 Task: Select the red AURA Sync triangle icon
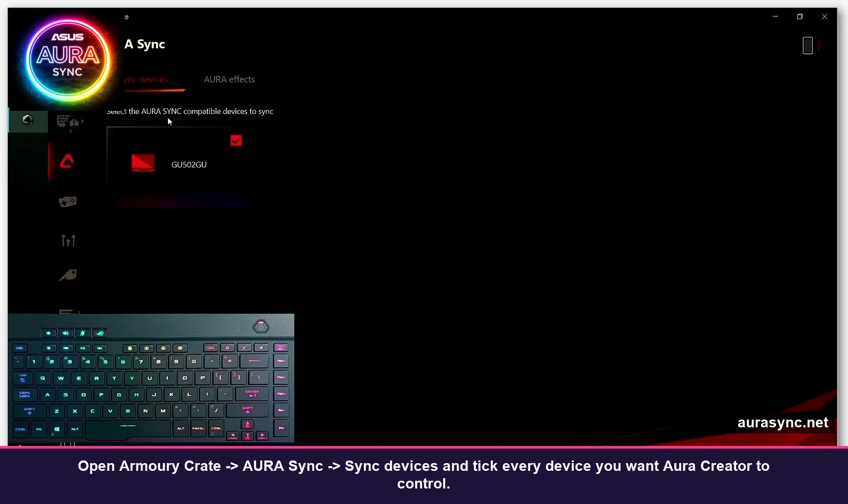(x=66, y=161)
